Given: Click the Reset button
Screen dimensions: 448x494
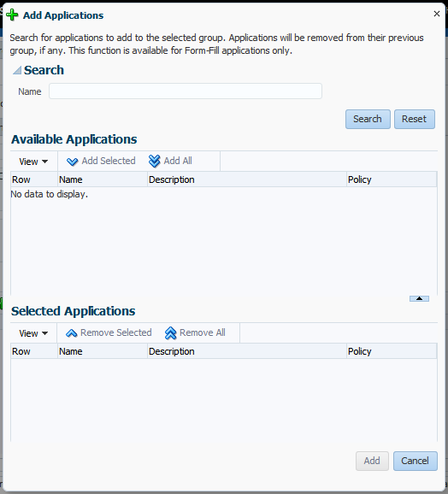Looking at the screenshot, I should (x=415, y=119).
